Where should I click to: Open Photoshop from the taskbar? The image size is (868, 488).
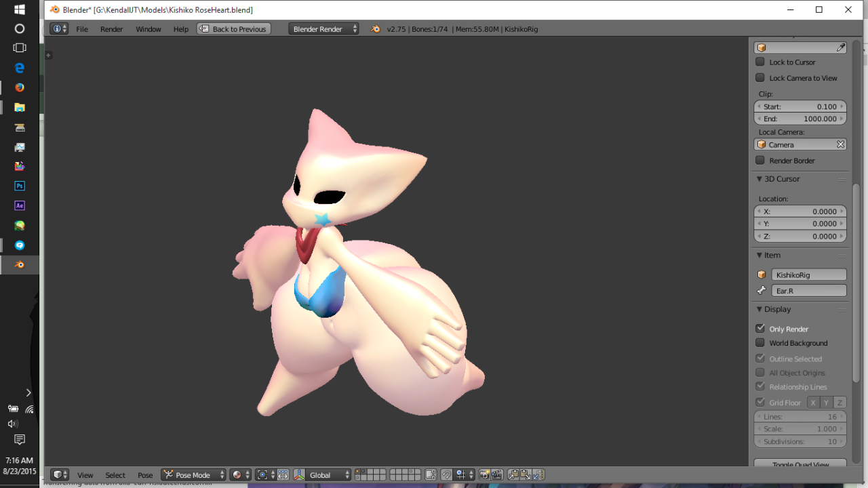click(20, 186)
